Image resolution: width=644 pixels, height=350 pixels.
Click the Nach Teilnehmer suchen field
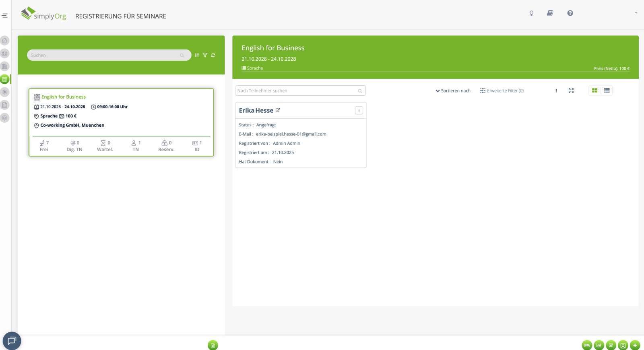(296, 91)
